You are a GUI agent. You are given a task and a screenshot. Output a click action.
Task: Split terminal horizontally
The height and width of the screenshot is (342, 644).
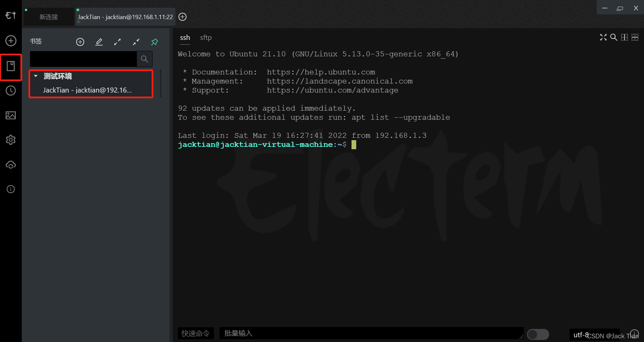635,37
